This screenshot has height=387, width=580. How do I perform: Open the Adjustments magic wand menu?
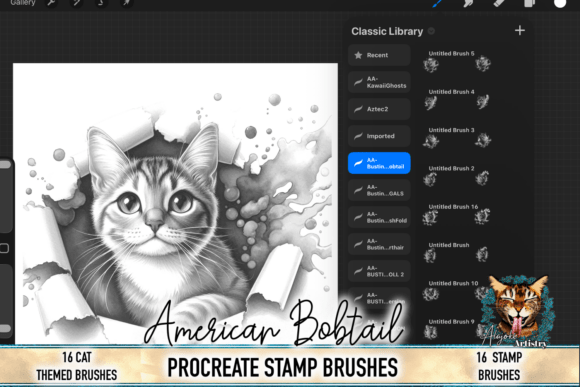77,3
